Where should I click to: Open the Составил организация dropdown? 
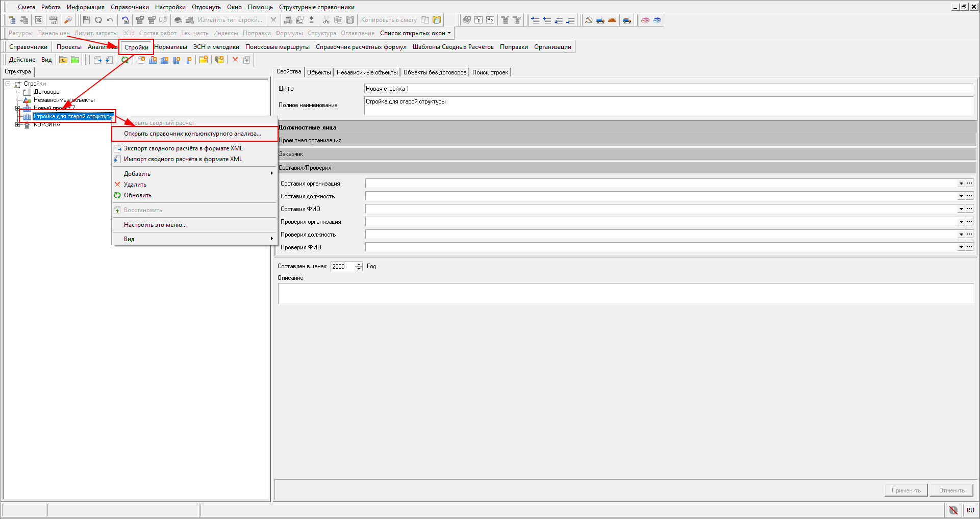point(961,184)
